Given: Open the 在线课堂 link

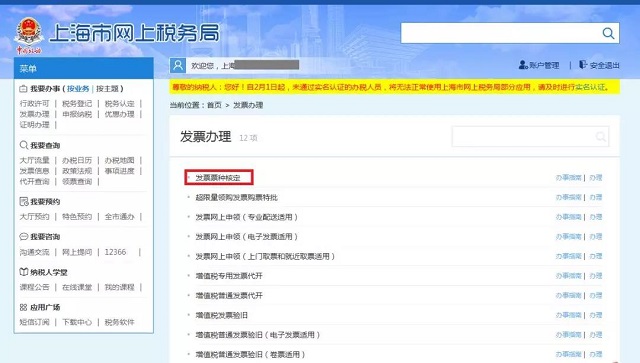Looking at the screenshot, I should tap(77, 287).
